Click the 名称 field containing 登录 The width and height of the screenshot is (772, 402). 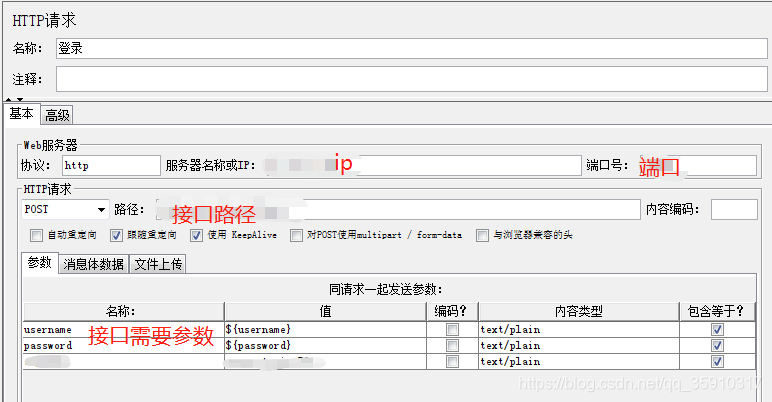412,48
